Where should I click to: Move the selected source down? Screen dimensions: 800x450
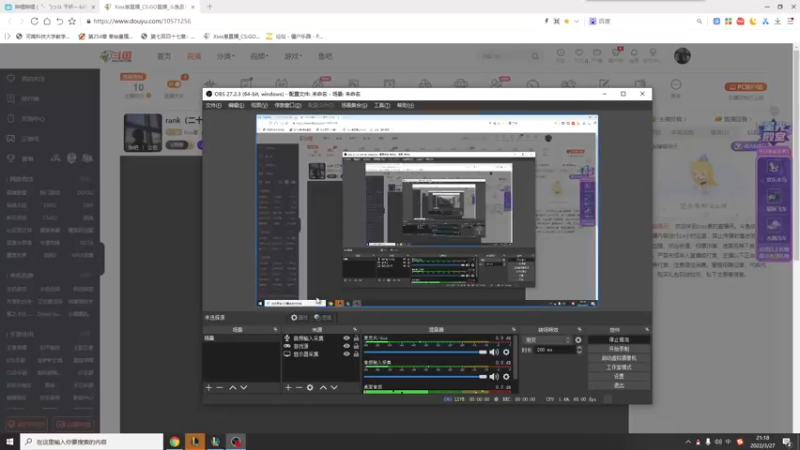334,388
